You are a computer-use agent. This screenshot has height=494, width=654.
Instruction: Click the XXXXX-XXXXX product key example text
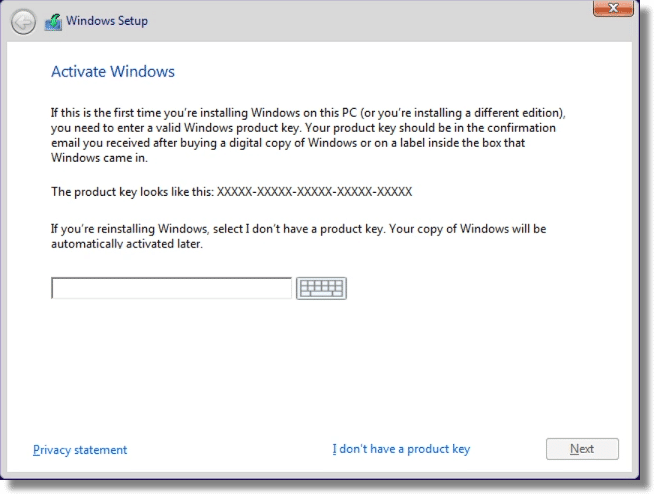click(314, 192)
